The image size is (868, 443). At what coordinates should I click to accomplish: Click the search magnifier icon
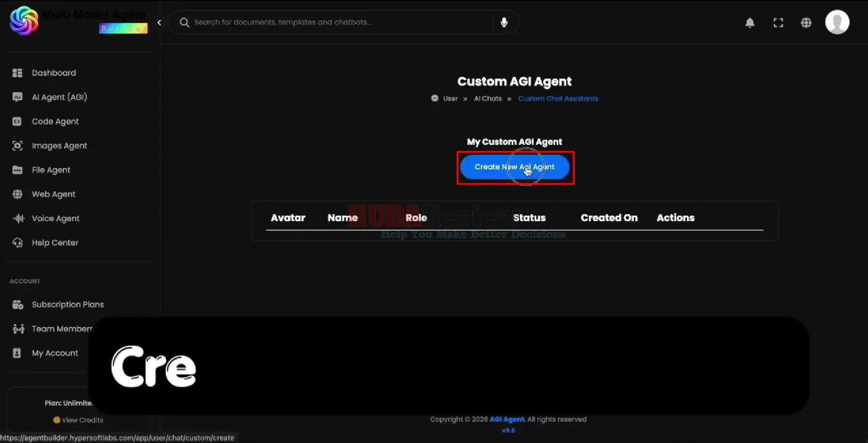[184, 22]
